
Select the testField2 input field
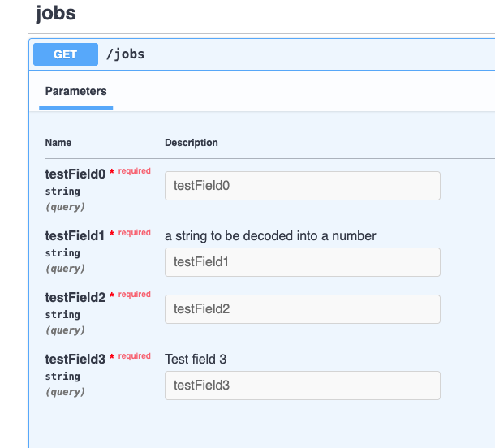pyautogui.click(x=302, y=309)
